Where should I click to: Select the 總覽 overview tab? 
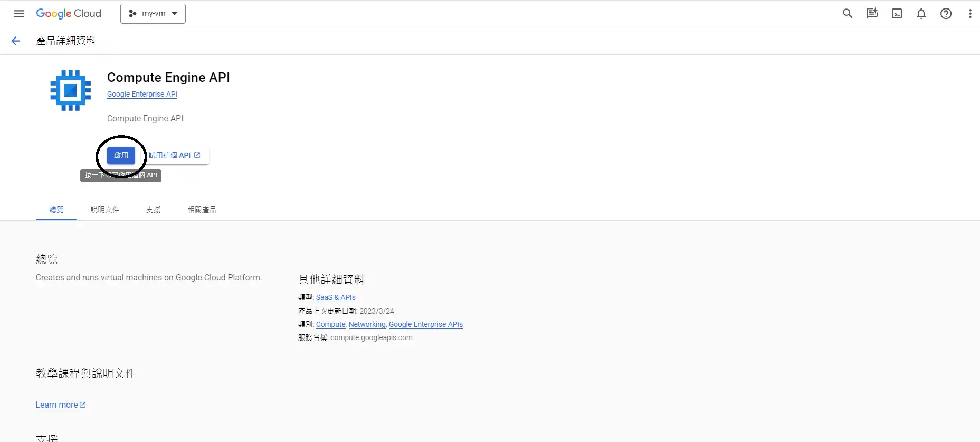(x=56, y=210)
